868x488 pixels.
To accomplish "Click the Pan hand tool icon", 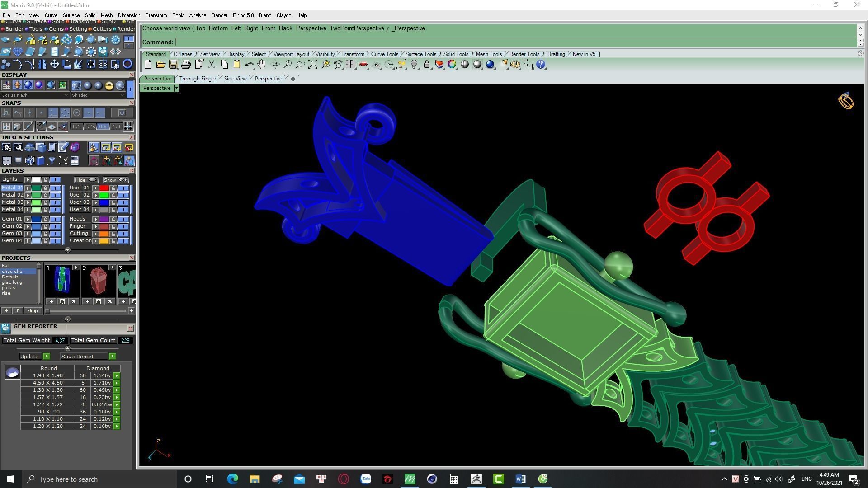I will pos(262,65).
